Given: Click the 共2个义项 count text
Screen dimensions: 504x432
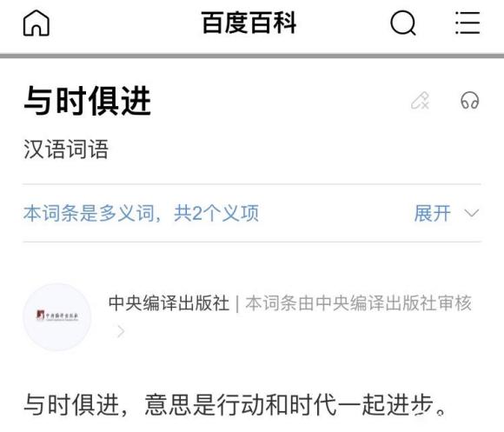Looking at the screenshot, I should click(216, 213).
